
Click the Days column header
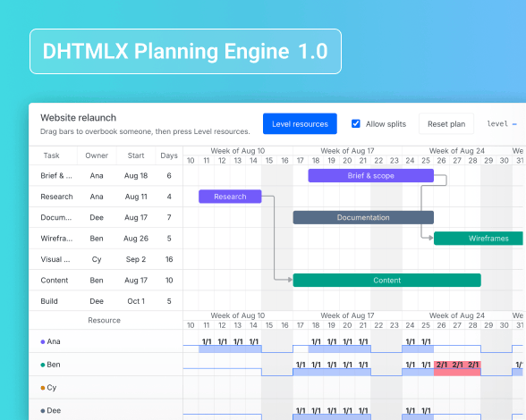pos(169,155)
